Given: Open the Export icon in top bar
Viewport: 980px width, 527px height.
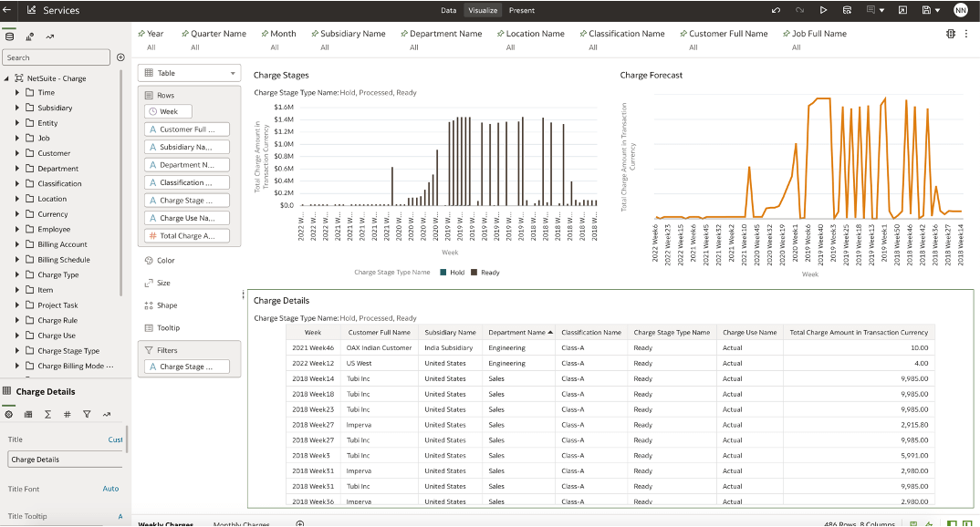Looking at the screenshot, I should 902,10.
